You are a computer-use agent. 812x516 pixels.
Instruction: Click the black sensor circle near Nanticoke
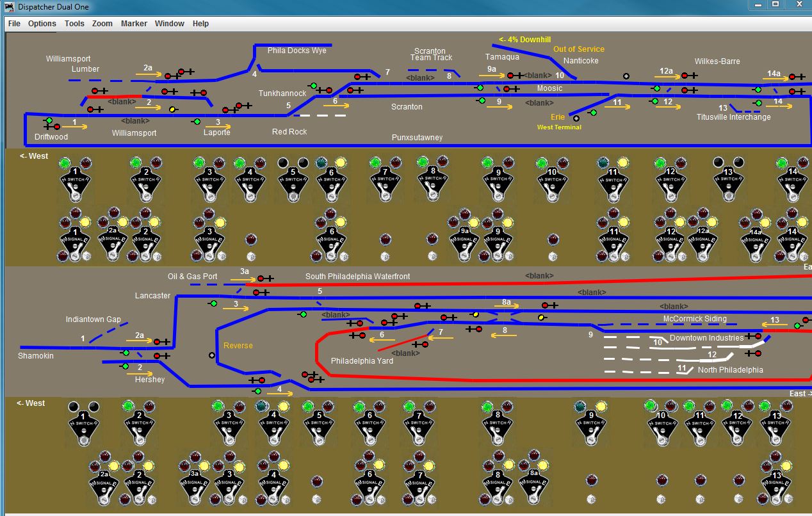[x=626, y=76]
